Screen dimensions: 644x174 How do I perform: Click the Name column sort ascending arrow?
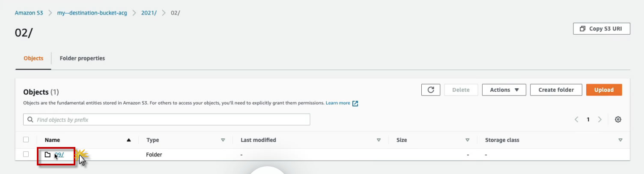129,140
